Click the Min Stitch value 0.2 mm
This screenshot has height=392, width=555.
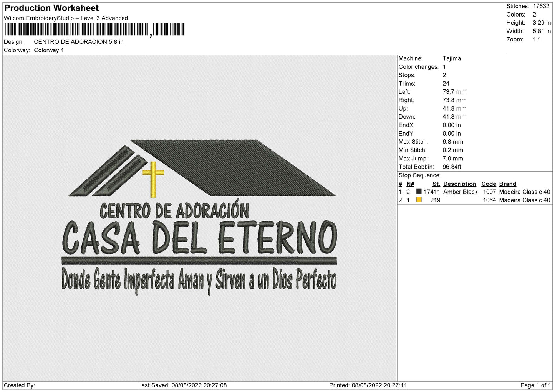click(453, 150)
